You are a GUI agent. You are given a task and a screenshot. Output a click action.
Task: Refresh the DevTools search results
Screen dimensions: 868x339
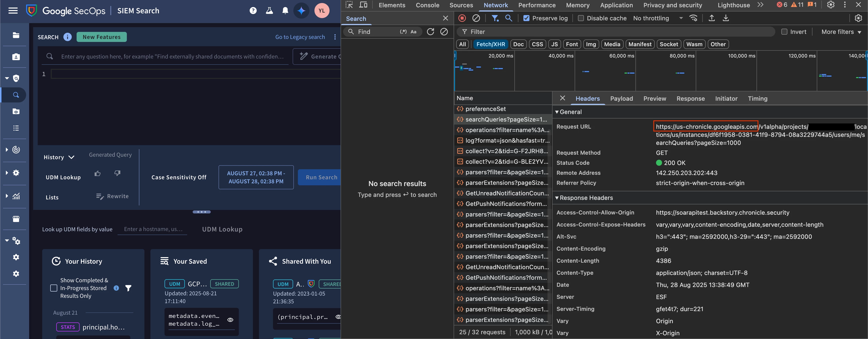click(430, 32)
